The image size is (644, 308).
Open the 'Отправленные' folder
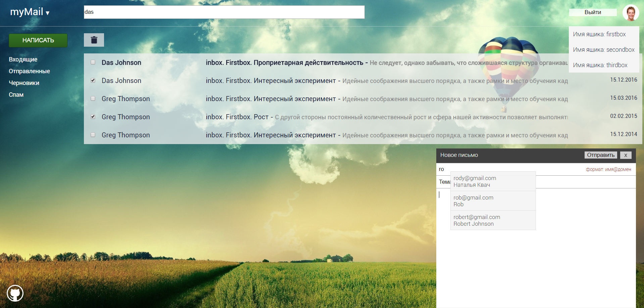click(30, 71)
